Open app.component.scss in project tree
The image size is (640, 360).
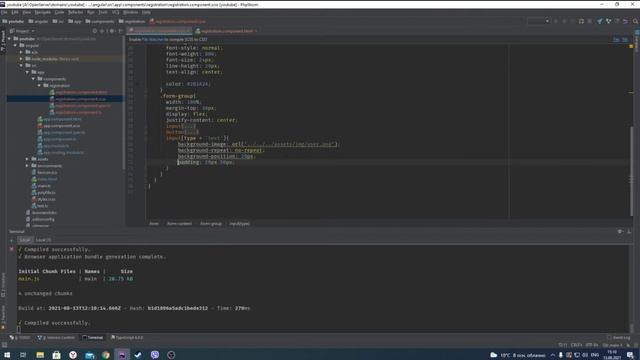point(62,126)
